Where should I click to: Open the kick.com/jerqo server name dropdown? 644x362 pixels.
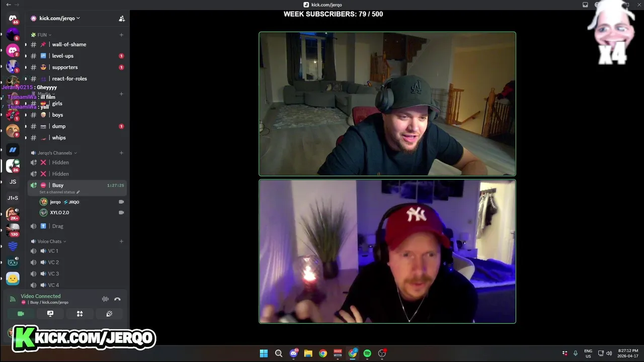click(x=55, y=18)
